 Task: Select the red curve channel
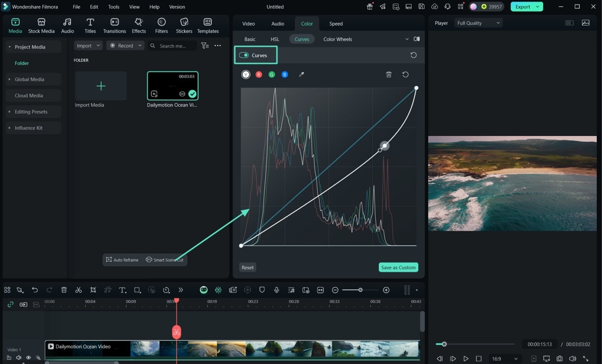(259, 74)
